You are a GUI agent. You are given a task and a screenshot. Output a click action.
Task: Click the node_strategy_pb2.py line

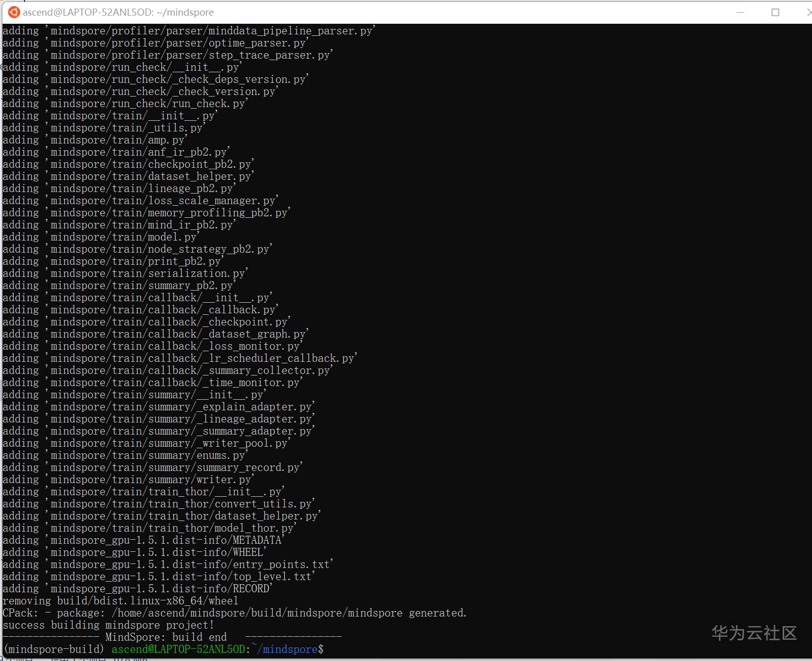click(137, 249)
